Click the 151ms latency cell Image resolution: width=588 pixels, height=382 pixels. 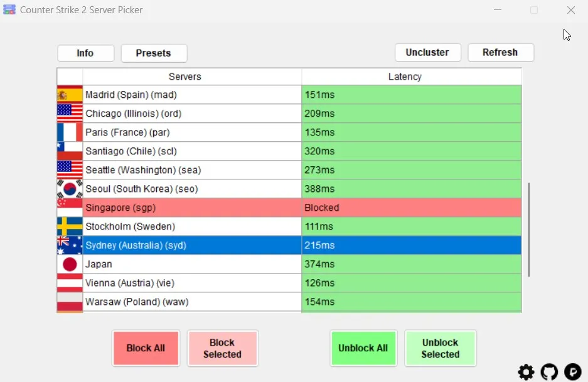[x=412, y=95]
